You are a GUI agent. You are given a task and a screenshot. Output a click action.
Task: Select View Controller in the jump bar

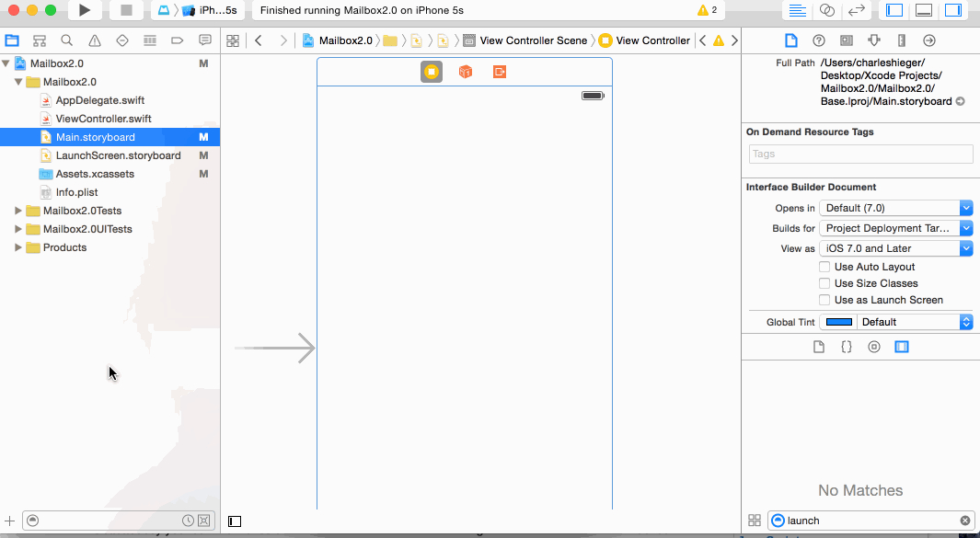tap(647, 40)
